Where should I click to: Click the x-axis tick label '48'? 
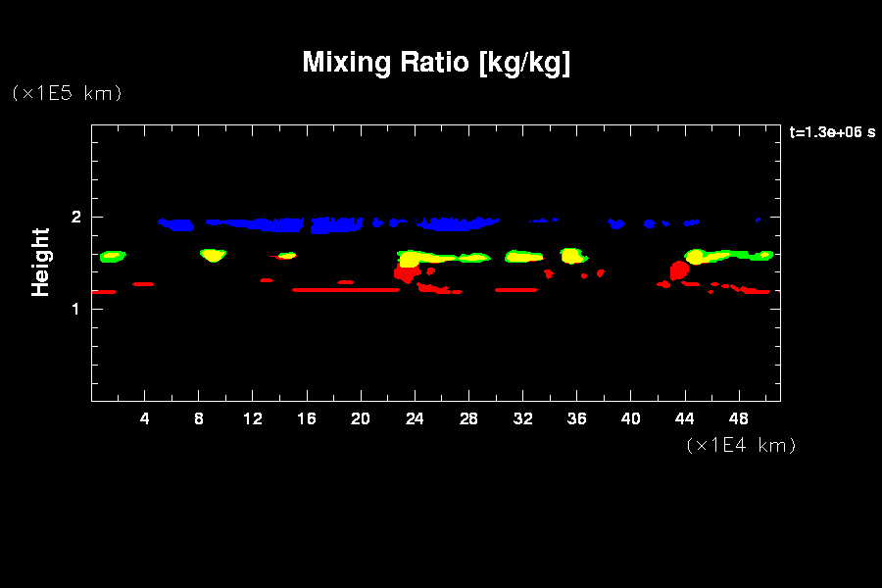coord(738,418)
